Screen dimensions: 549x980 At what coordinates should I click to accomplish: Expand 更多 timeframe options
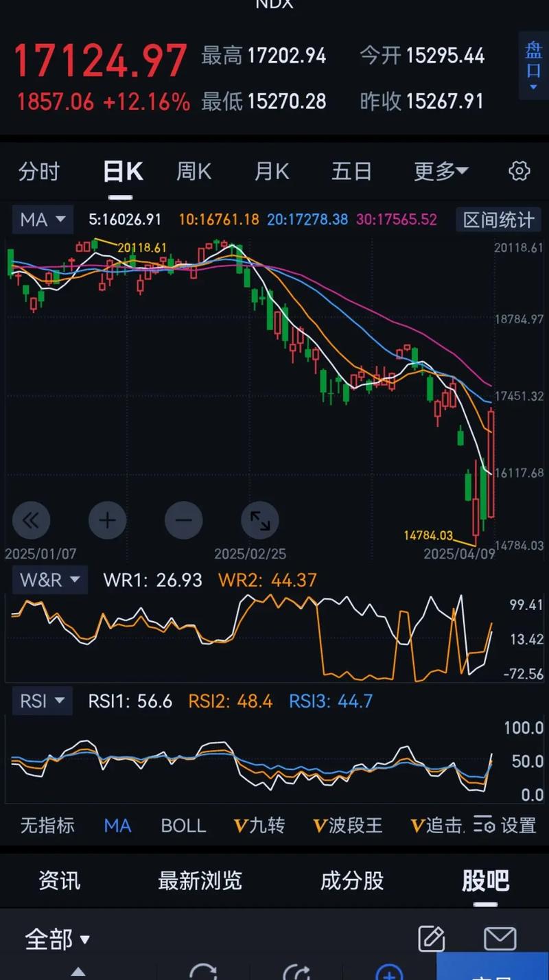point(441,172)
